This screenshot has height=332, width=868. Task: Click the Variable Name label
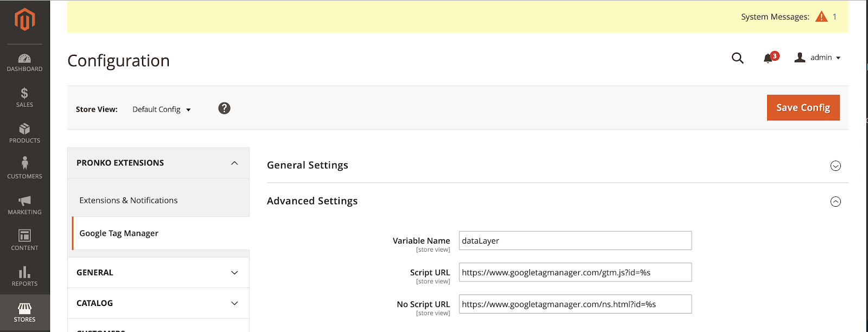(x=422, y=241)
